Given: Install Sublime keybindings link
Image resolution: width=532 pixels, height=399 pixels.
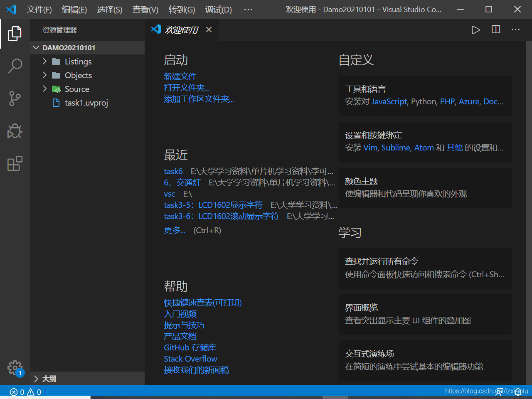Looking at the screenshot, I should (x=396, y=148).
